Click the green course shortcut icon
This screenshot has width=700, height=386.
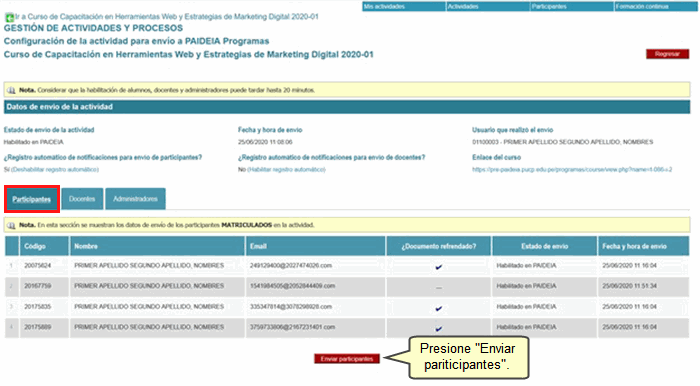tap(9, 18)
